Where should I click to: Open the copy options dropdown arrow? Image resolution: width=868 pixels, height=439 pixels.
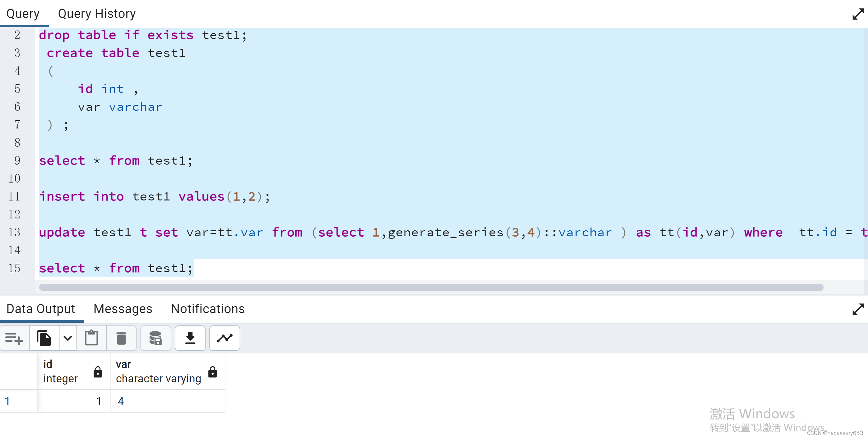click(68, 338)
